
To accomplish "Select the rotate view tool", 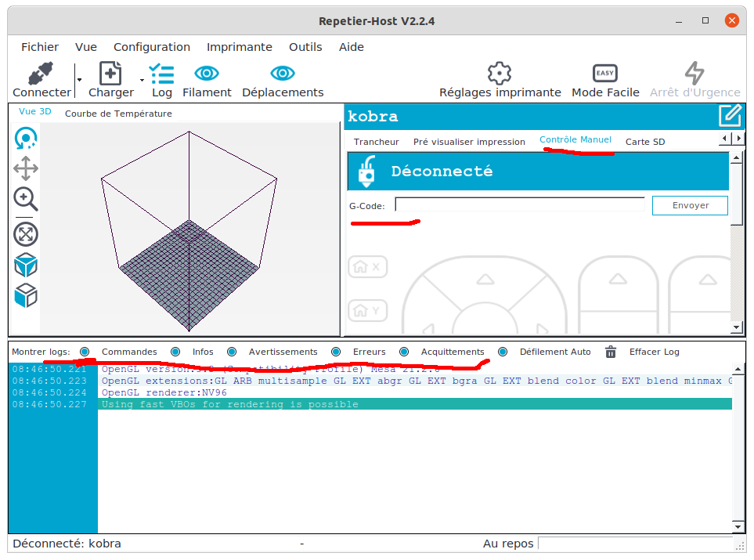I will coord(26,139).
